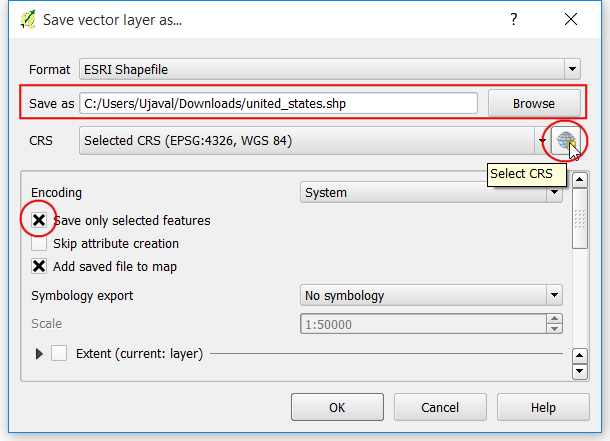Click the lower scroll down arrow
Image resolution: width=610 pixels, height=441 pixels.
coord(580,371)
